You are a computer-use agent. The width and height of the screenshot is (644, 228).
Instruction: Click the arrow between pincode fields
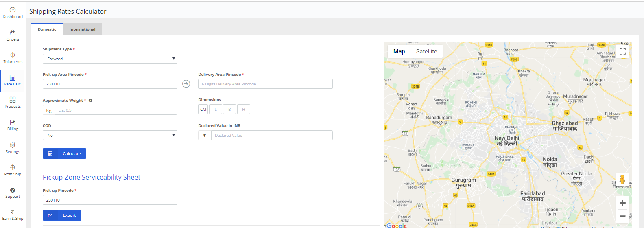[186, 84]
